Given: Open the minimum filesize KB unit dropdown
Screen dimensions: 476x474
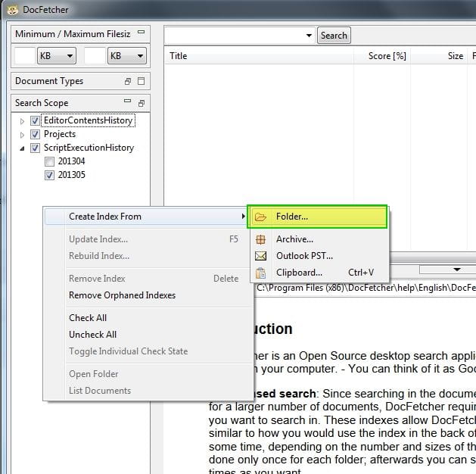Looking at the screenshot, I should point(57,56).
